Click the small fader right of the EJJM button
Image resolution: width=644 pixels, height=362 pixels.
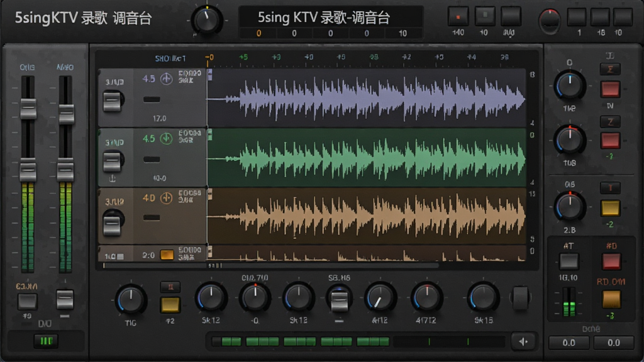tap(65, 299)
